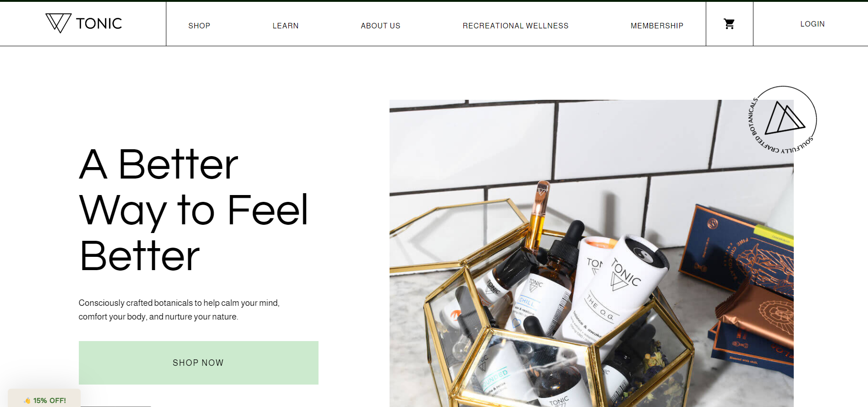Click the gold vape cartridge in photo

tap(537, 215)
